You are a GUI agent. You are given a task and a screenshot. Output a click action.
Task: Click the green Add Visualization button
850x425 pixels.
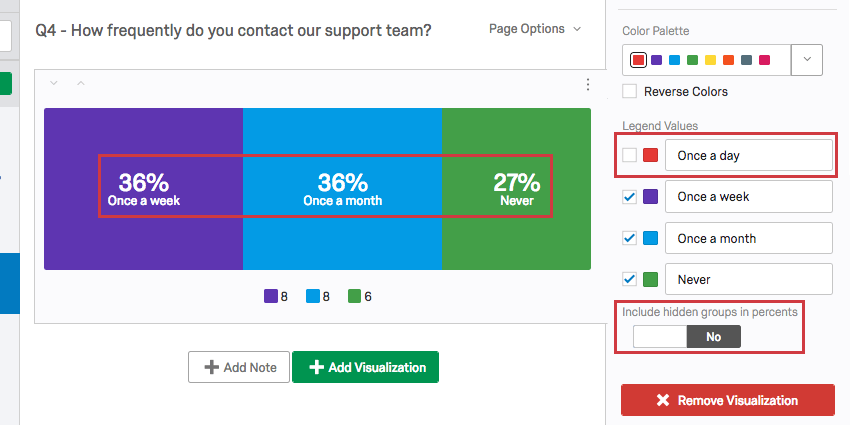[365, 367]
